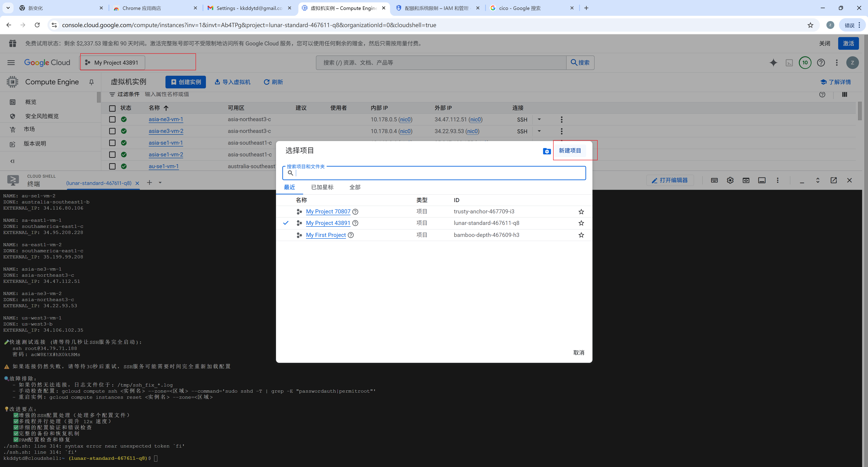
Task: Click the filter help question mark icon
Action: 822,95
